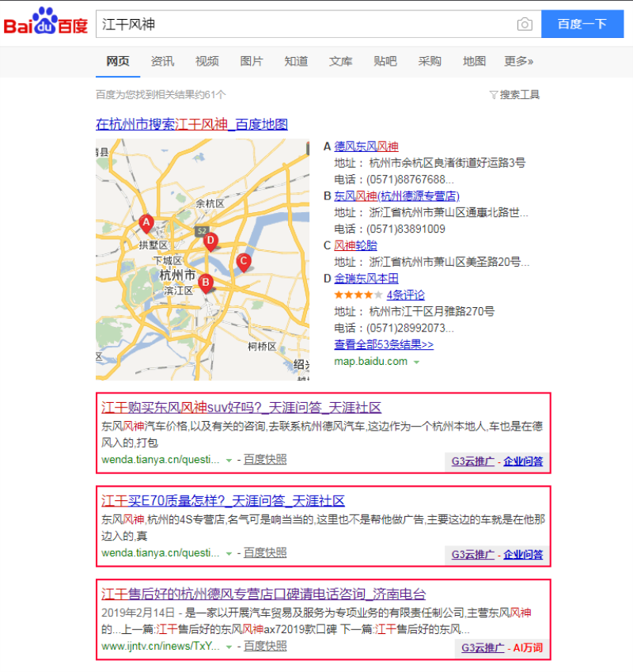Open 在杭州市搜索江干风神_百度地图 link
The height and width of the screenshot is (672, 633).
tap(191, 124)
